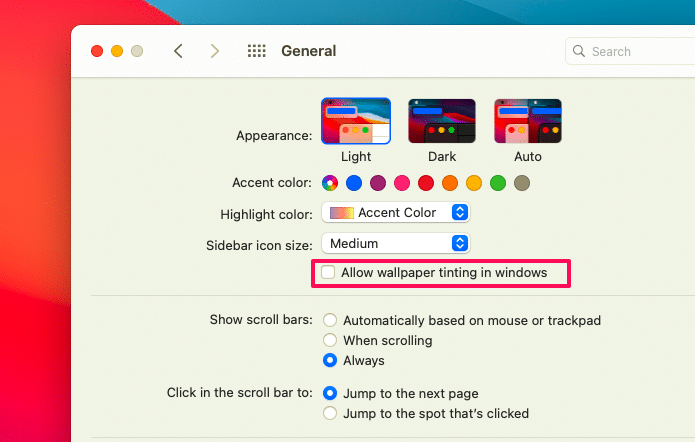Select the Dark appearance thumbnail
Image resolution: width=695 pixels, height=442 pixels.
point(441,122)
